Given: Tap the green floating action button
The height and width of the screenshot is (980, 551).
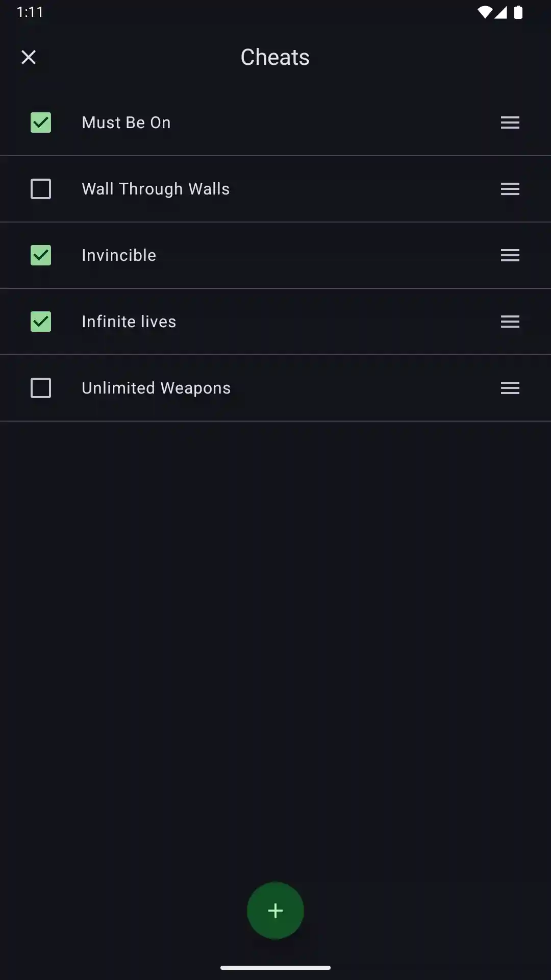Looking at the screenshot, I should [x=275, y=911].
